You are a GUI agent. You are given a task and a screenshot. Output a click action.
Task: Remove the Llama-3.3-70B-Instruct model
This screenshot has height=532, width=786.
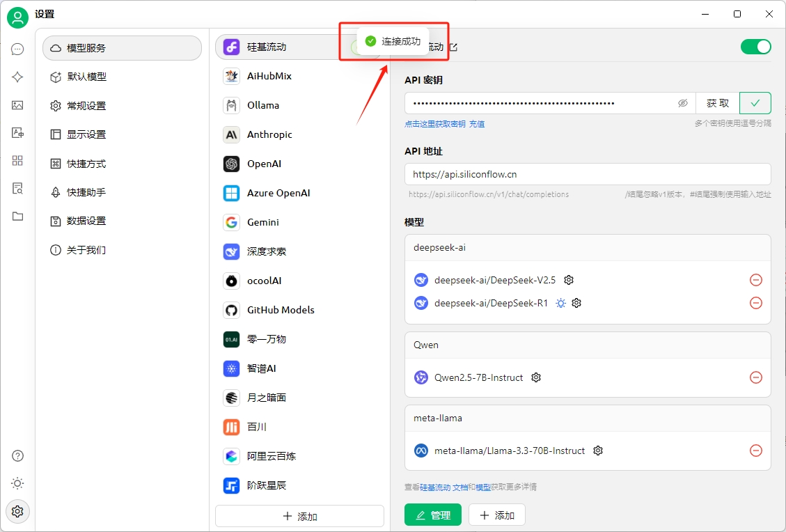[756, 451]
